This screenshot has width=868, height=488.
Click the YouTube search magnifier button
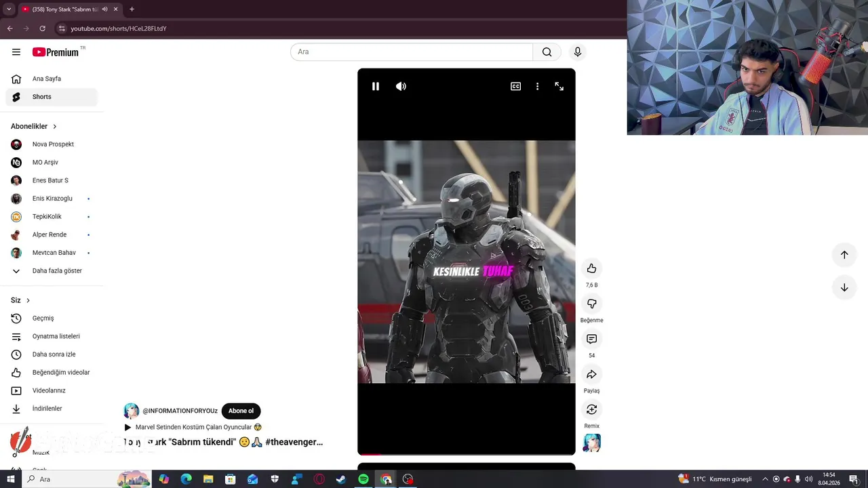(547, 52)
